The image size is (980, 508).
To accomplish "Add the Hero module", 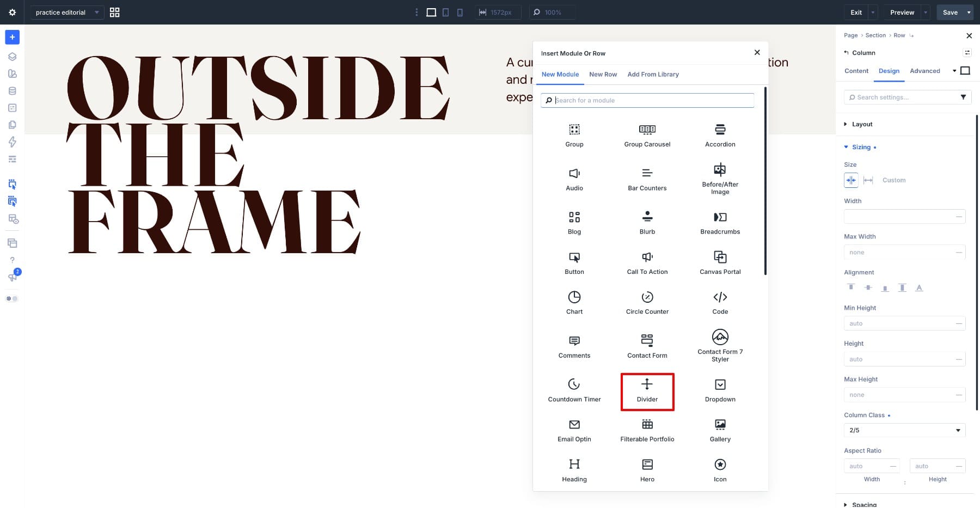I will point(647,470).
